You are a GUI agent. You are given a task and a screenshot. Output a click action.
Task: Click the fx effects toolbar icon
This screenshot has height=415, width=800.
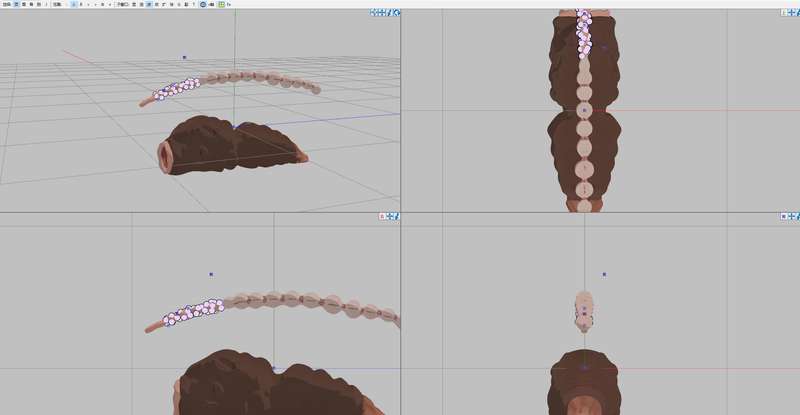click(x=227, y=4)
